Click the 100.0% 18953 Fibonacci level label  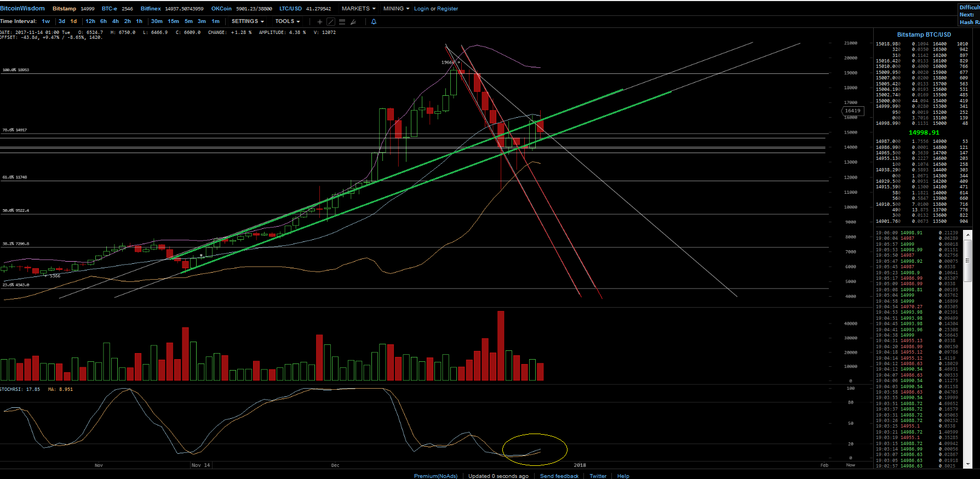coord(16,70)
